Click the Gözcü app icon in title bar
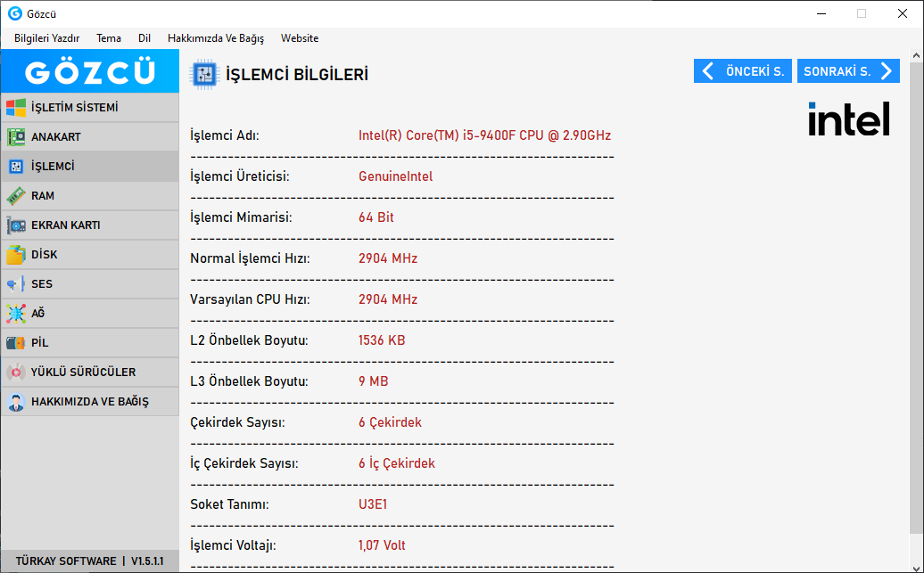The height and width of the screenshot is (573, 924). pos(15,13)
